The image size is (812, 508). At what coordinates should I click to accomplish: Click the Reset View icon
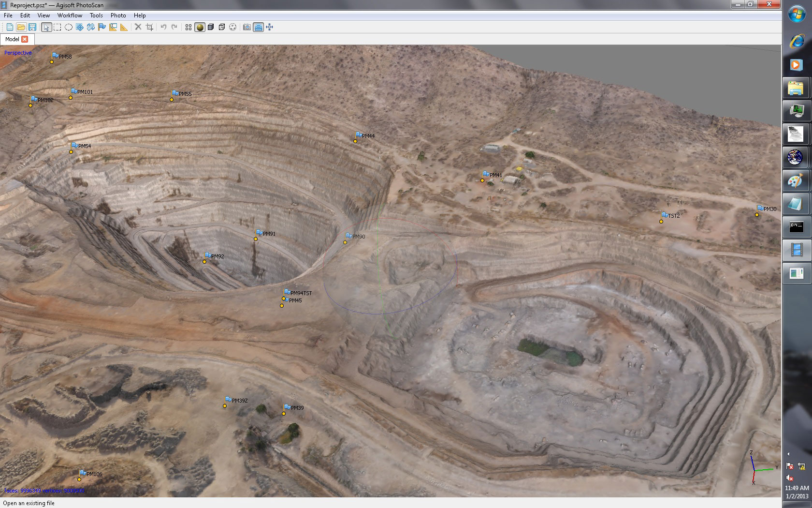(x=270, y=27)
